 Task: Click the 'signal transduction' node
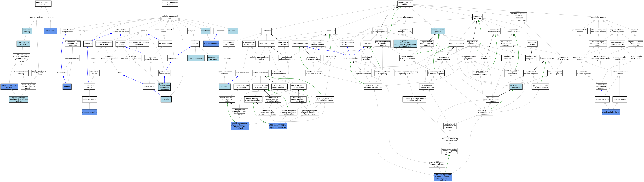[350, 58]
